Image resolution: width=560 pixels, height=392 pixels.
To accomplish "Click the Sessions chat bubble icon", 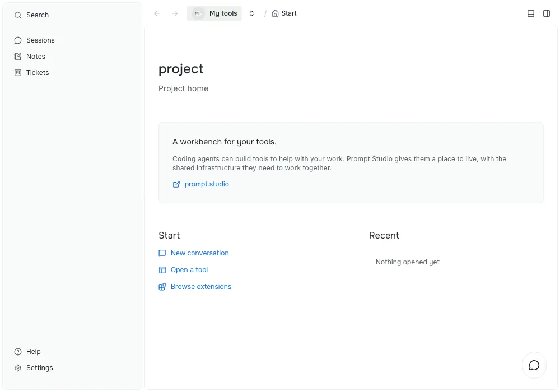I will coord(18,40).
